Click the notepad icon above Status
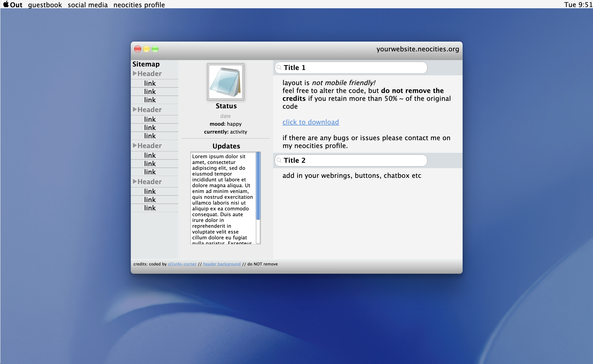Image resolution: width=593 pixels, height=364 pixels. coord(225,82)
